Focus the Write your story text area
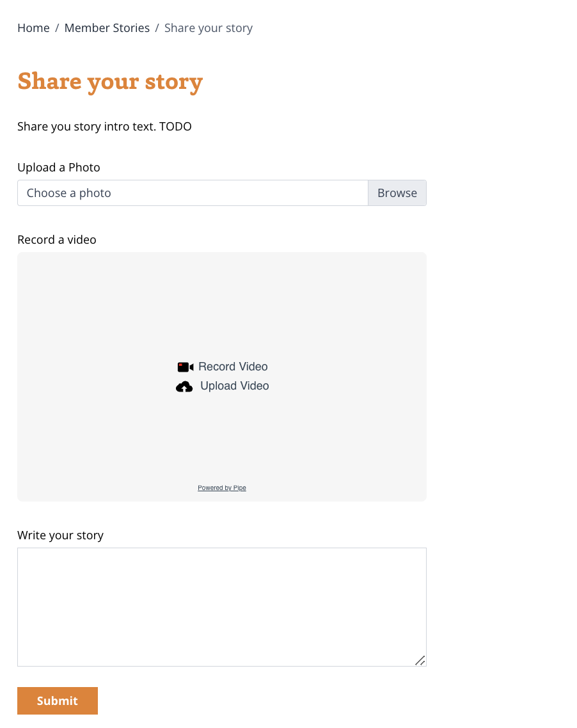Viewport: 577px width, 728px height. click(221, 606)
